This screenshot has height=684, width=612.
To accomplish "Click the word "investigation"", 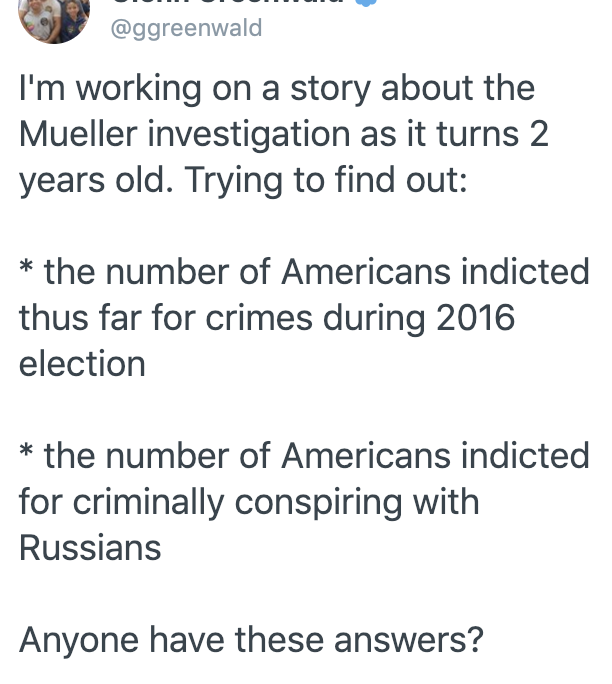I will coord(249,134).
